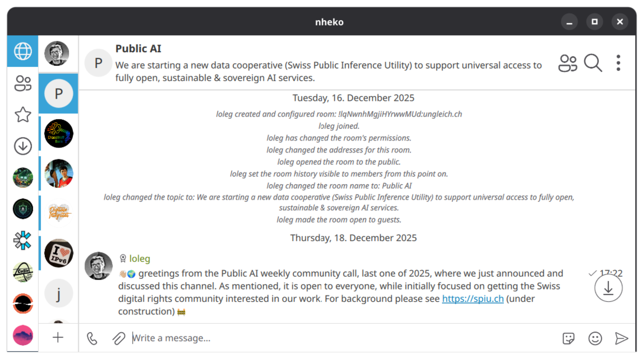Open the emoji picker
The image size is (644, 359).
[595, 338]
